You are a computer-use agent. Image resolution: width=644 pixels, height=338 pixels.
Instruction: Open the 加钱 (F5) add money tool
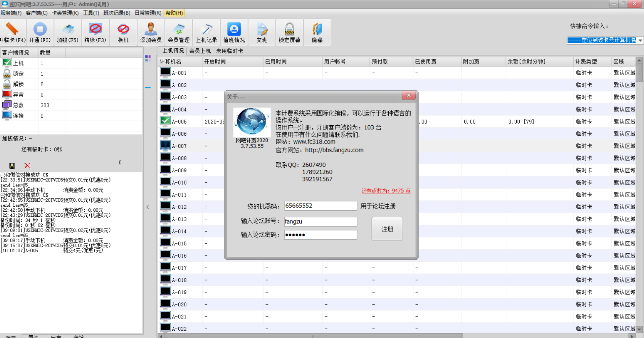pos(68,32)
